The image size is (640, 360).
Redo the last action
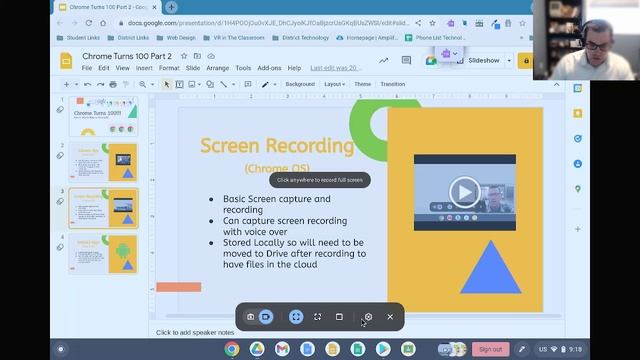(100, 84)
